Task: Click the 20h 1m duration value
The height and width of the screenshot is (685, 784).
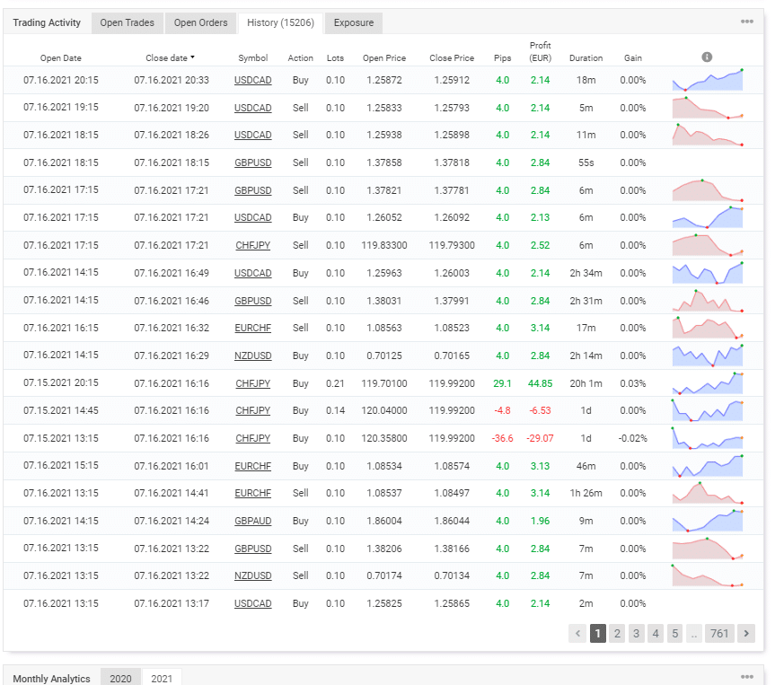Action: click(x=586, y=383)
